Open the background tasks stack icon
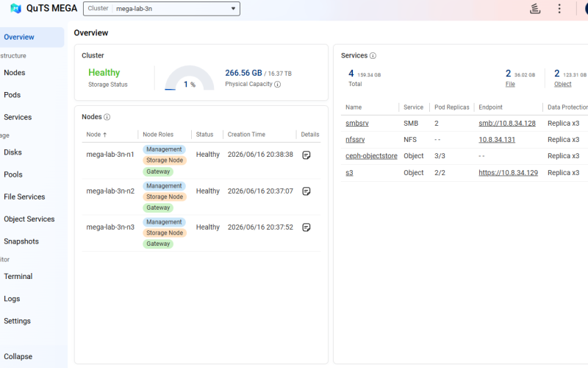 click(x=535, y=8)
